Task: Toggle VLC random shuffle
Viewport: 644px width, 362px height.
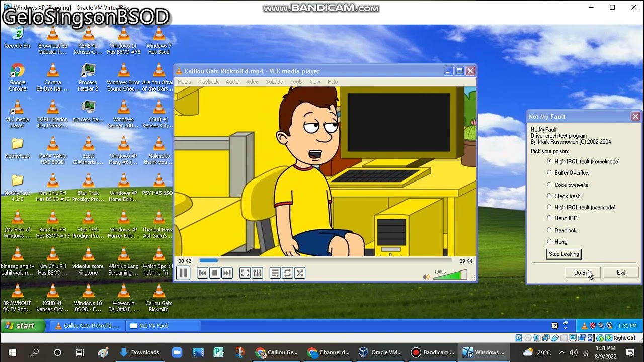Action: coord(300,273)
